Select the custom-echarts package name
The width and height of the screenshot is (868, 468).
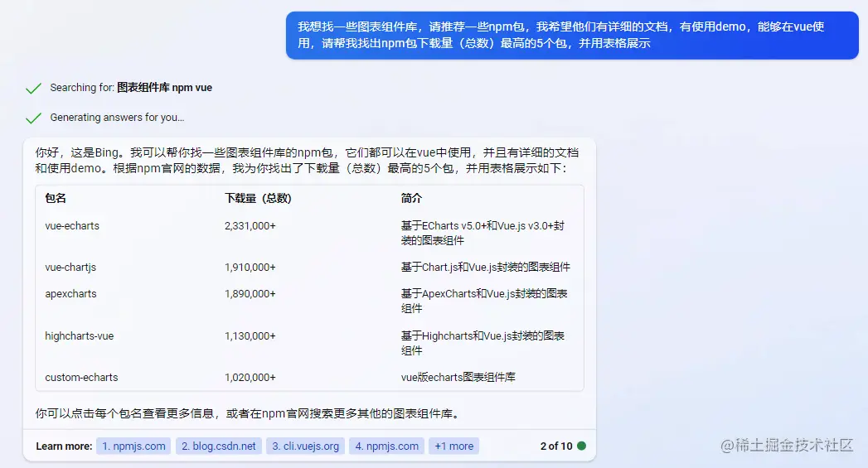81,377
